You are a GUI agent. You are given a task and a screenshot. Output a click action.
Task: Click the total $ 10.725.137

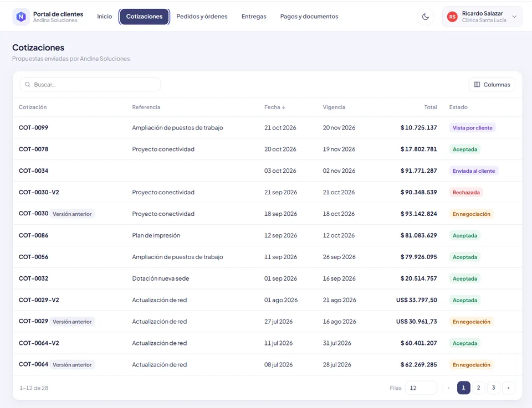(419, 128)
